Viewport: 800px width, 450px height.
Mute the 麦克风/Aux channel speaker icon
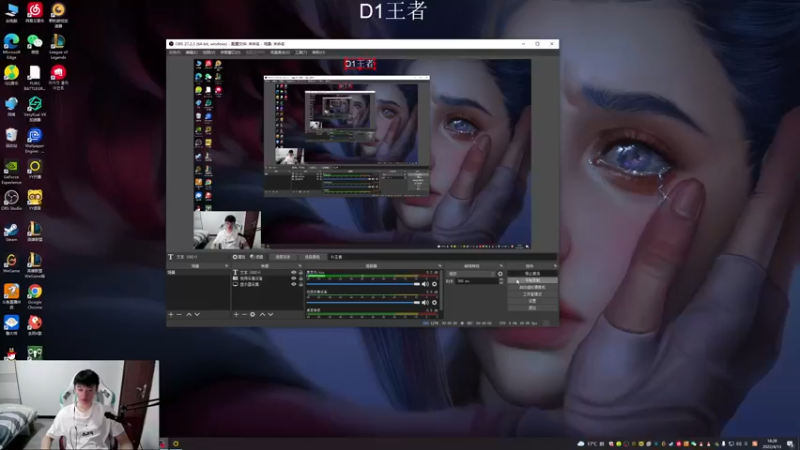pos(426,284)
